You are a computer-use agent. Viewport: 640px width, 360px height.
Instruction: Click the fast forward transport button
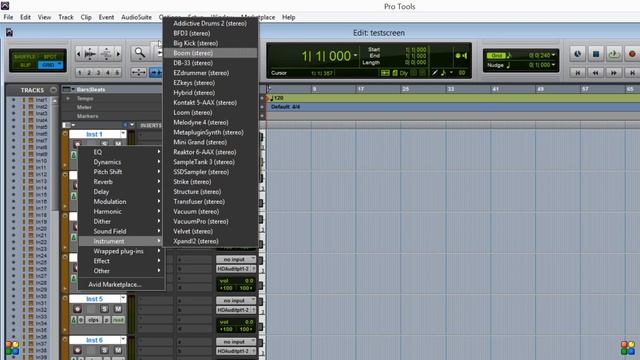[614, 73]
